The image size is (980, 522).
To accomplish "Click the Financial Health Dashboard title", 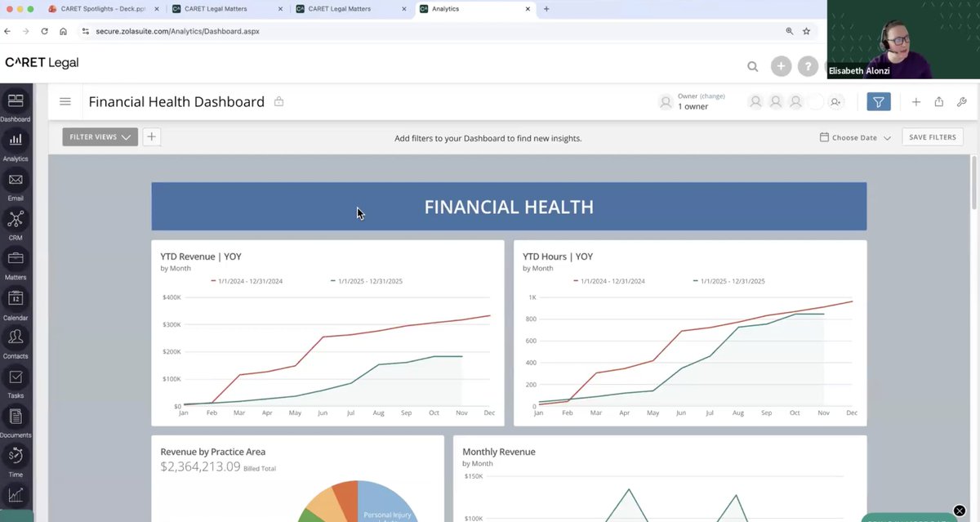I will pos(176,102).
